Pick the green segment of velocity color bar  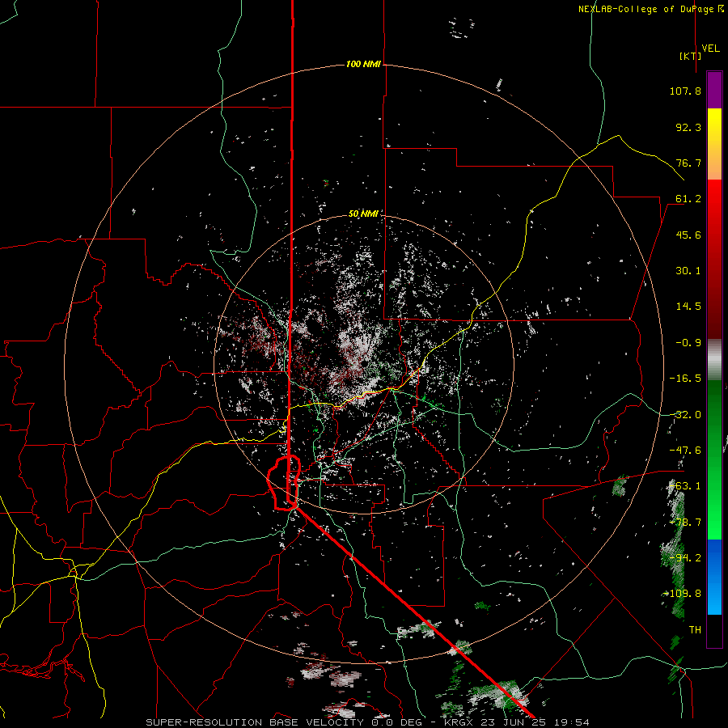click(714, 459)
